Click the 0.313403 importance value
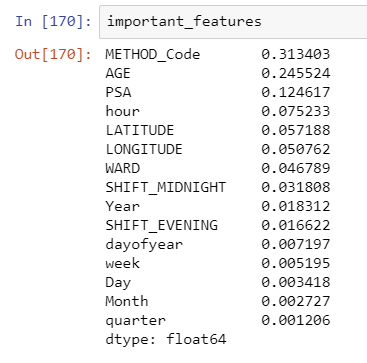 296,54
